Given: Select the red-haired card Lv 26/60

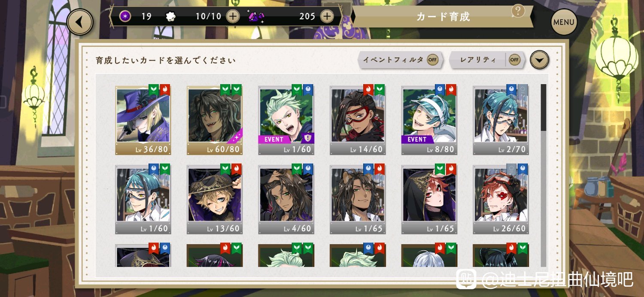Looking at the screenshot, I should pyautogui.click(x=501, y=199).
